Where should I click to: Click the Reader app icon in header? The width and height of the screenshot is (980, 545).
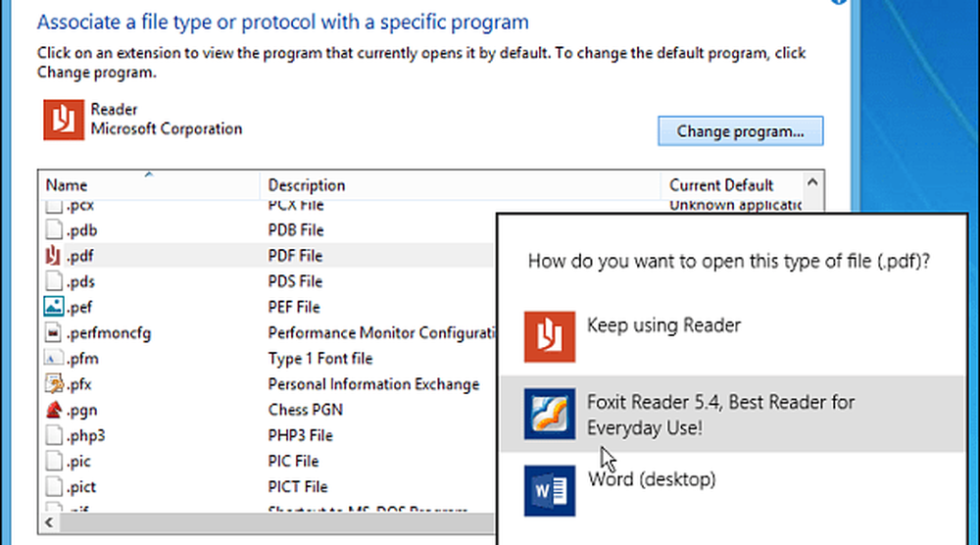click(x=63, y=120)
